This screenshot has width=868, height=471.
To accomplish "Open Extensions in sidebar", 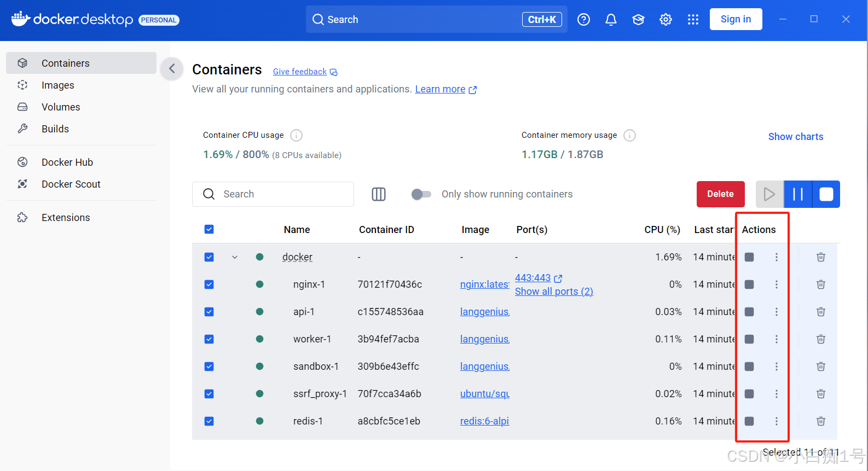I will pos(81,218).
